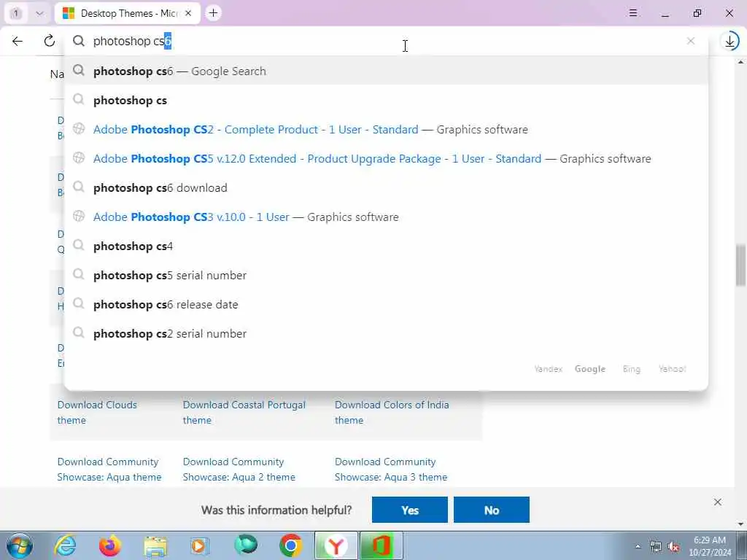Choose the suggestion 'photoshop cs'

(386, 100)
